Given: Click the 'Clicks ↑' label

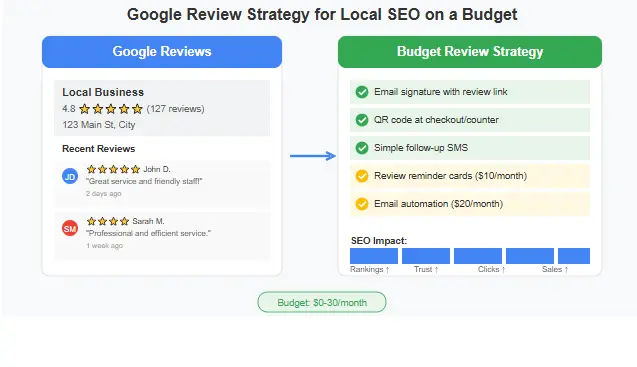Looking at the screenshot, I should coord(492,269).
